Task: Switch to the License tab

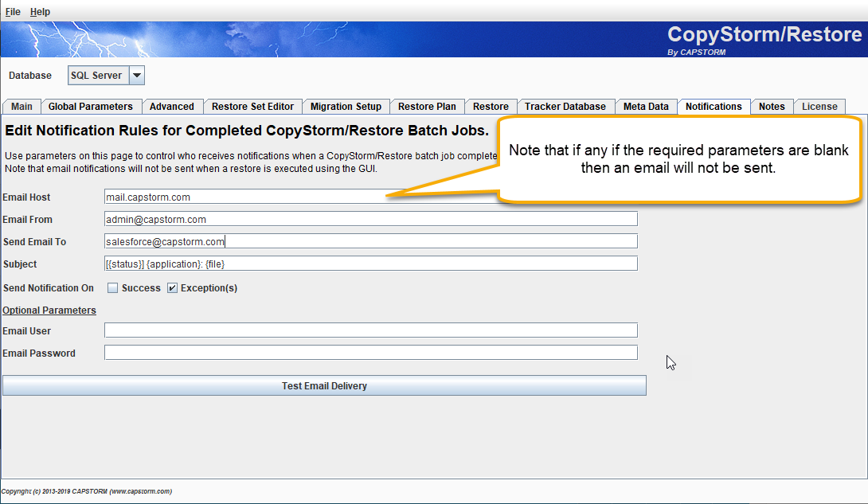Action: (820, 107)
